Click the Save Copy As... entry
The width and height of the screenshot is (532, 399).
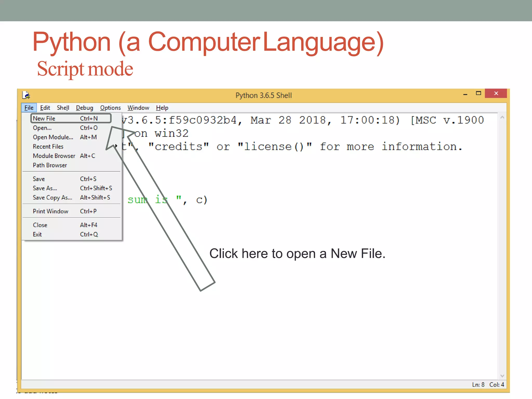click(71, 198)
